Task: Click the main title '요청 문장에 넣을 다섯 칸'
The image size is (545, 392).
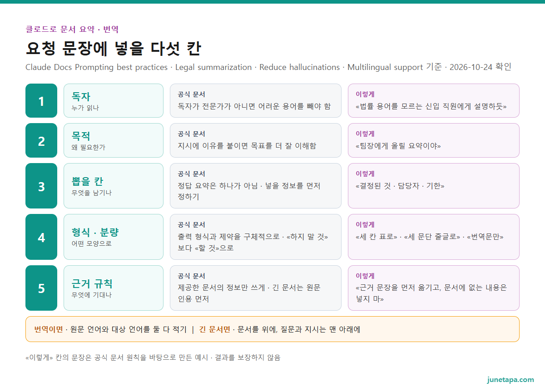Action: (114, 49)
